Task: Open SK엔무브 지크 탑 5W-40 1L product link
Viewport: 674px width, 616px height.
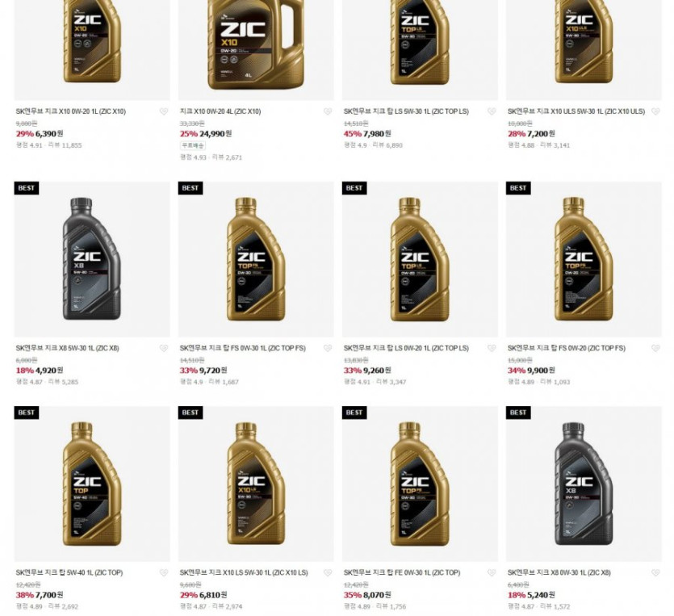Action: tap(69, 572)
